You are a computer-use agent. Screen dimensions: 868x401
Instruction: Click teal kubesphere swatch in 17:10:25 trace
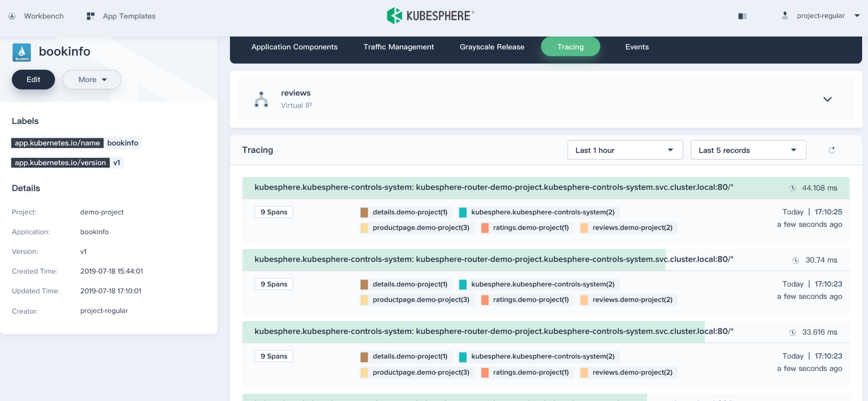tap(463, 212)
